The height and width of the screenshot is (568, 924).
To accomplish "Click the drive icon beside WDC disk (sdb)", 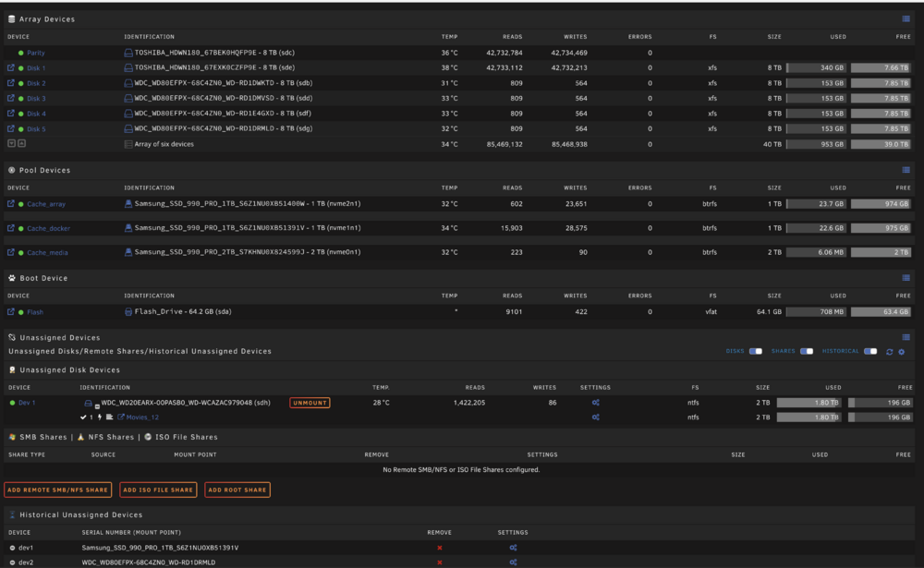I will tap(128, 83).
